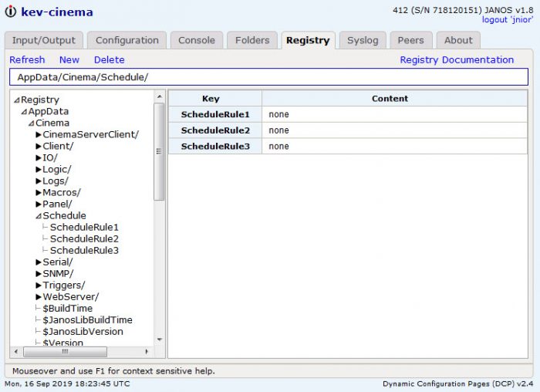Click the horizontal scrollbar left arrow
This screenshot has width=540, height=392.
[x=16, y=352]
